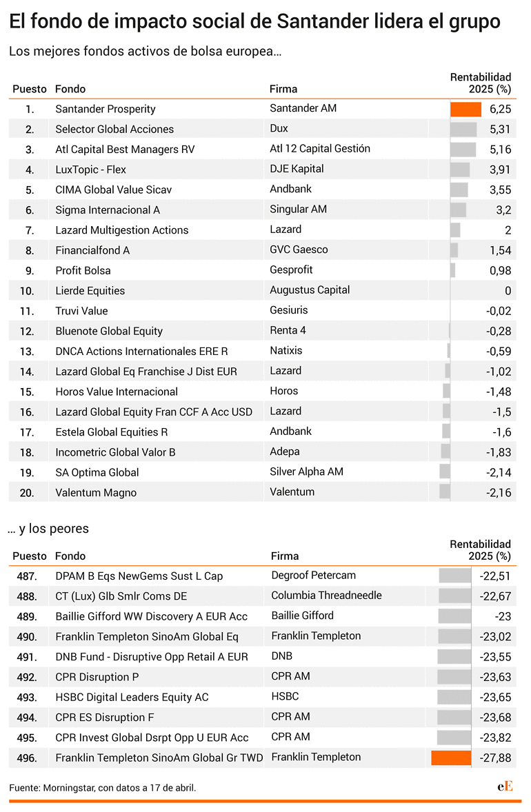
Task: Select the Santander Prosperity fund name
Action: point(106,110)
